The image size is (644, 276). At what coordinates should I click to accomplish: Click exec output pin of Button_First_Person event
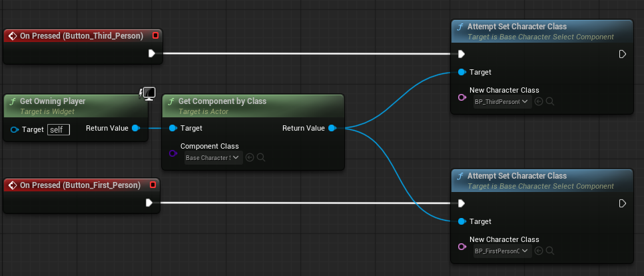click(x=150, y=203)
